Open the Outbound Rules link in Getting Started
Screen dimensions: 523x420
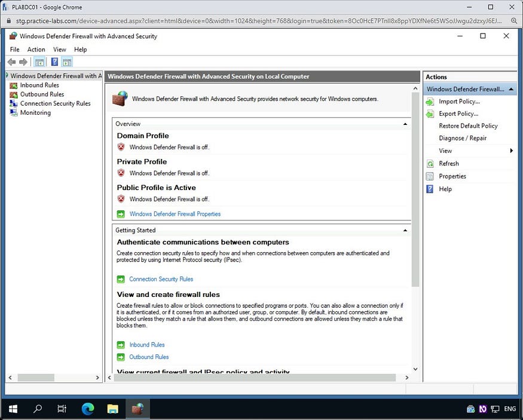point(149,357)
